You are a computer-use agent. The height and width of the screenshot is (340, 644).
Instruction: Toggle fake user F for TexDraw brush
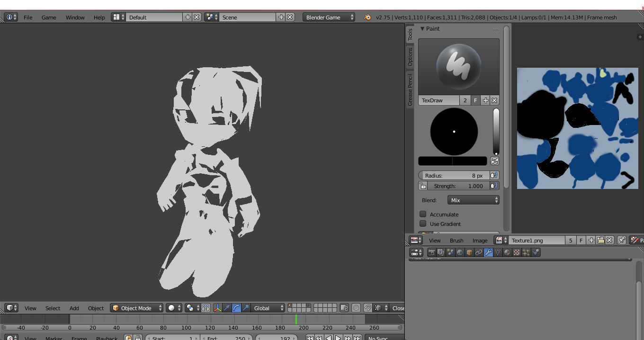(x=475, y=100)
